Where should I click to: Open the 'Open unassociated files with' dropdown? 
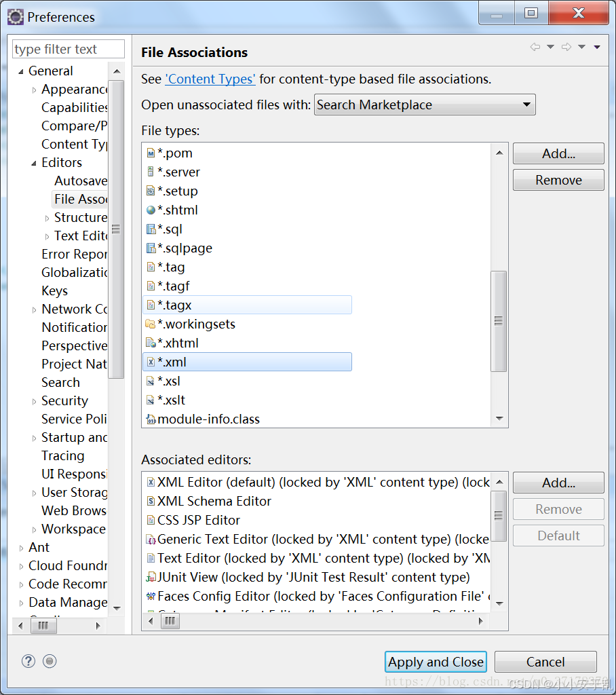point(425,105)
